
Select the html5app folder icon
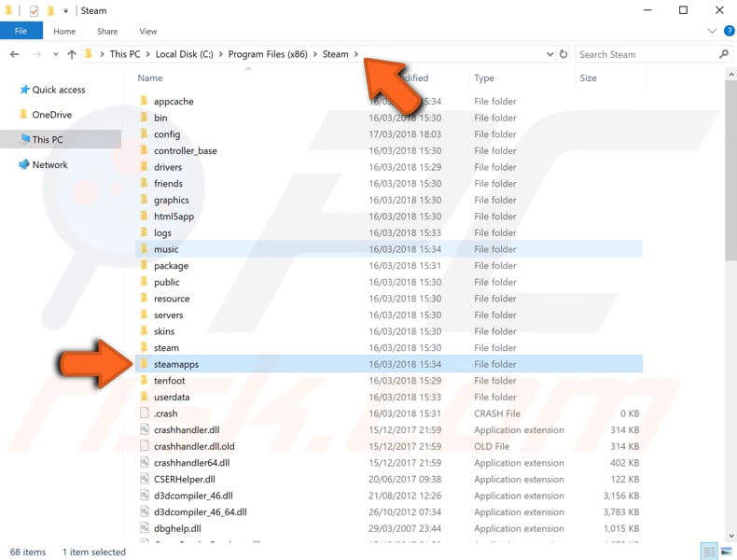pyautogui.click(x=145, y=216)
